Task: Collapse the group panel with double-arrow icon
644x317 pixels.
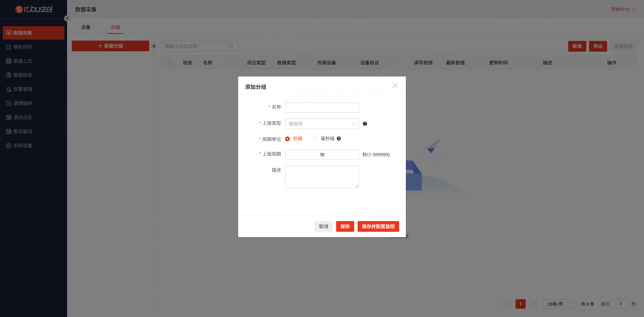Action: pyautogui.click(x=154, y=46)
